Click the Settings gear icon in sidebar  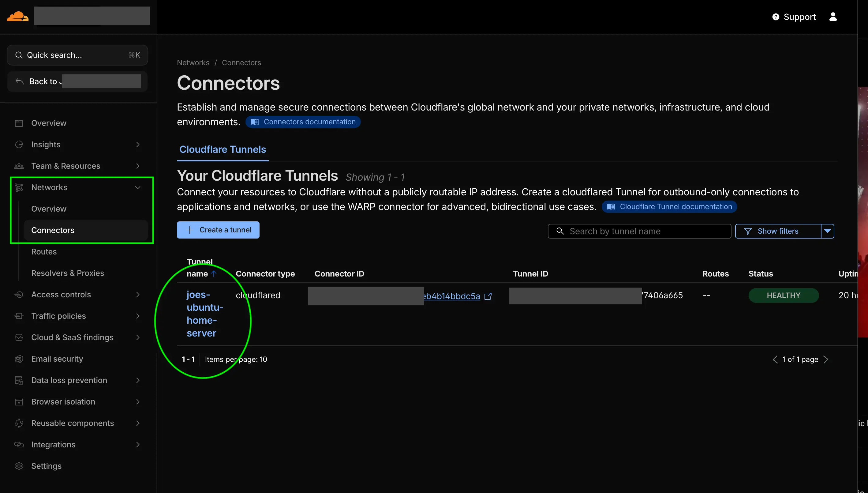(19, 466)
